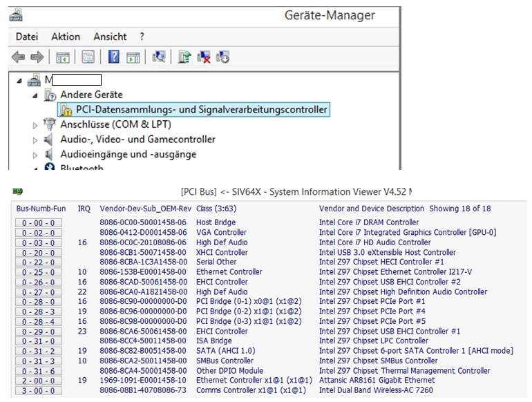
Task: Click the 0 - 00 - 0 bus button
Action: [38, 223]
